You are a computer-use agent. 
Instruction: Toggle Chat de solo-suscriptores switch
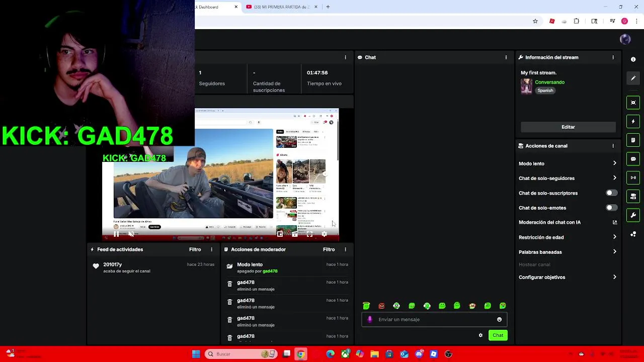(611, 193)
